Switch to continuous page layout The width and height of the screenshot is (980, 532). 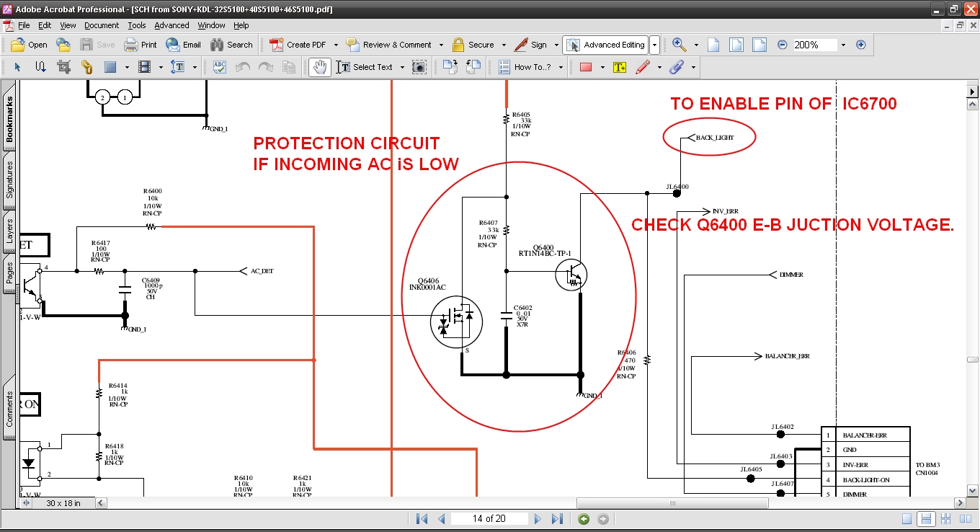coord(927,519)
